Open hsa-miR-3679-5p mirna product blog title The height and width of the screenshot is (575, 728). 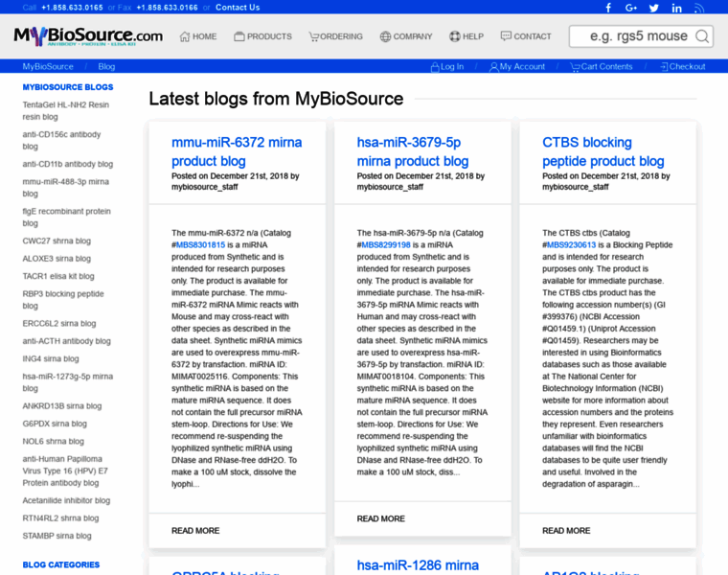(x=412, y=151)
